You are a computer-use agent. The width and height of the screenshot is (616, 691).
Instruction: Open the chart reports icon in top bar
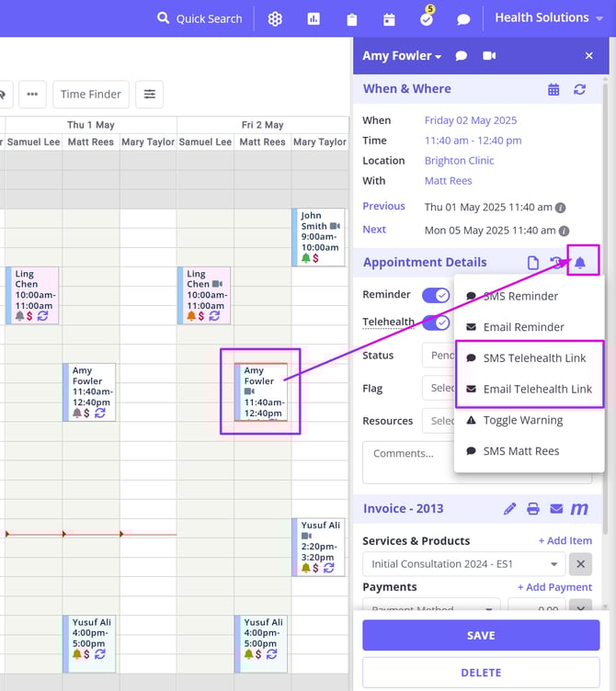314,18
